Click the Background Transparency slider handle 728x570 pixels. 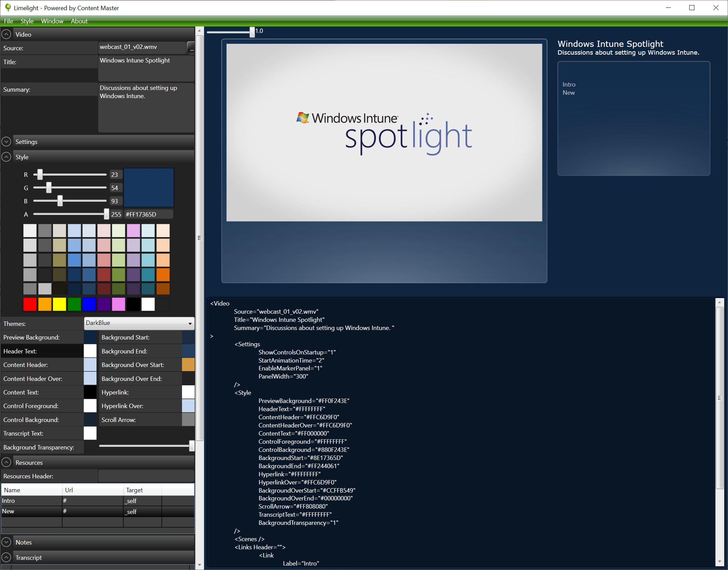192,446
